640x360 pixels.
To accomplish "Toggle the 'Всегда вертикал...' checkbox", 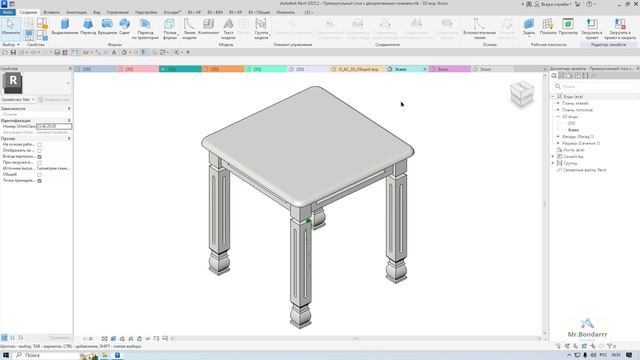I will (x=40, y=156).
